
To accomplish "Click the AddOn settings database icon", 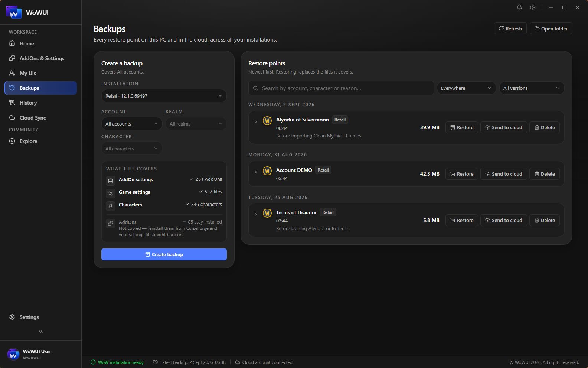I will (111, 181).
